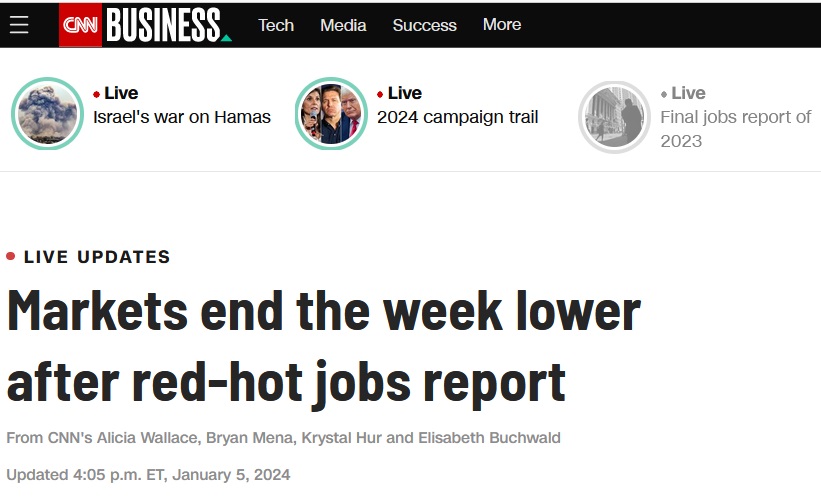Open the Tech menu item
This screenshot has height=502, width=821.
click(276, 25)
